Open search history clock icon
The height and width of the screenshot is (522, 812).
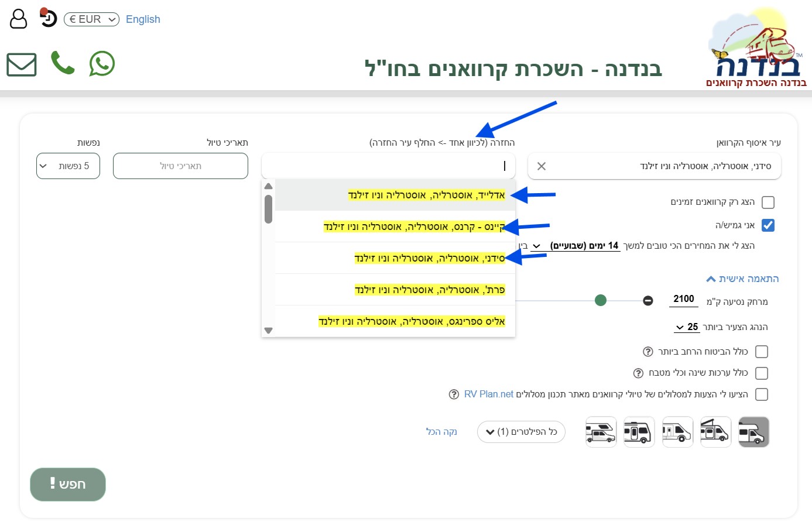(x=48, y=18)
